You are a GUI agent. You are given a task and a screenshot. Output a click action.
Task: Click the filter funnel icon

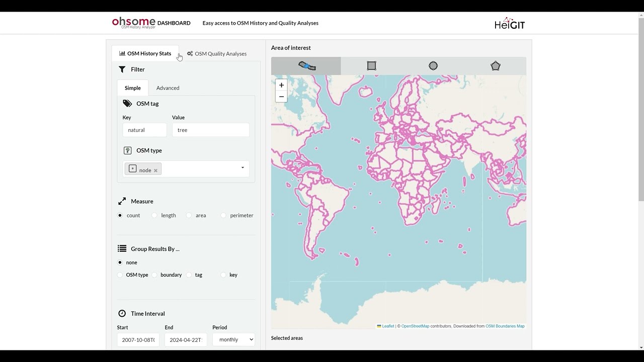[x=122, y=69]
